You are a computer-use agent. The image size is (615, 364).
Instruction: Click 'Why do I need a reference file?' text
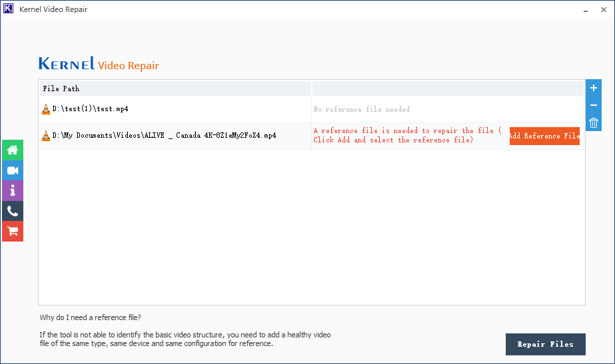pos(90,317)
